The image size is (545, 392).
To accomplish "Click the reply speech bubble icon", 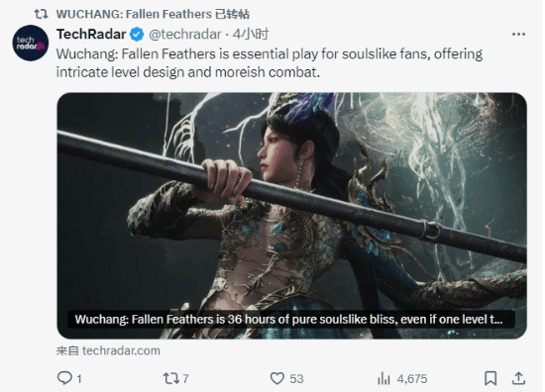I will coord(64,378).
